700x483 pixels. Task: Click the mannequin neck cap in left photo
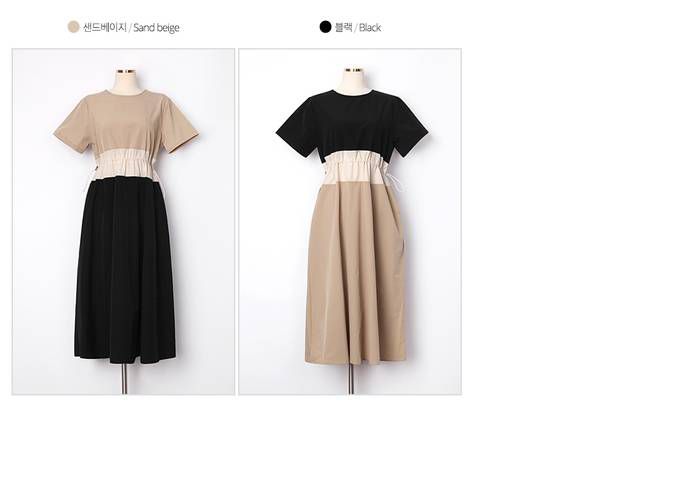click(125, 71)
